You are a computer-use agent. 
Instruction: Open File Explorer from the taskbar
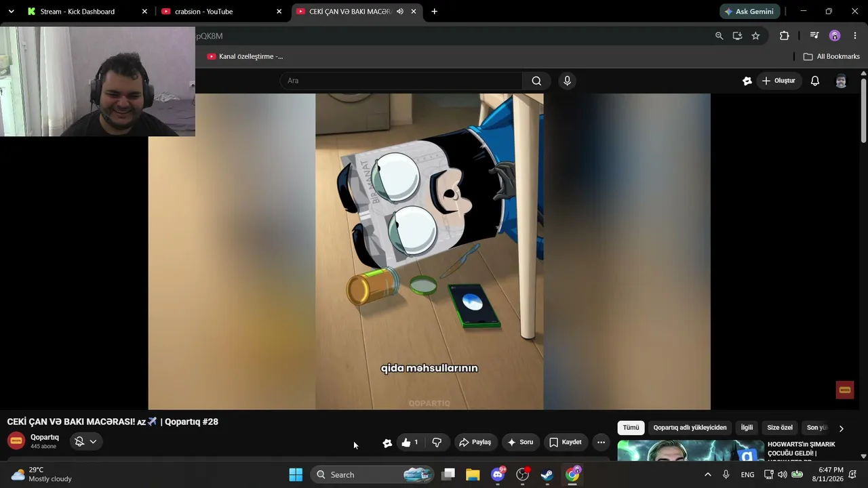(473, 474)
